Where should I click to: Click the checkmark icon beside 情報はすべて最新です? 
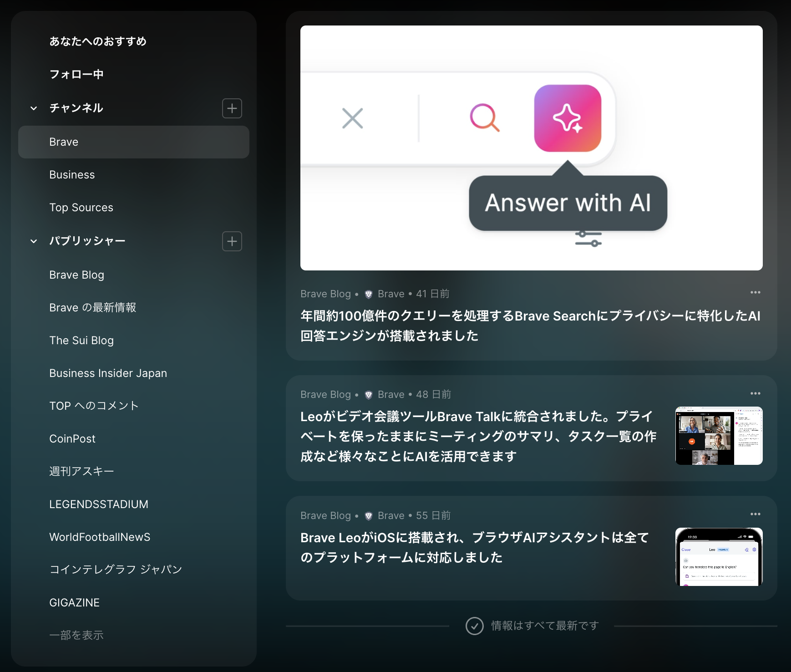click(x=475, y=626)
